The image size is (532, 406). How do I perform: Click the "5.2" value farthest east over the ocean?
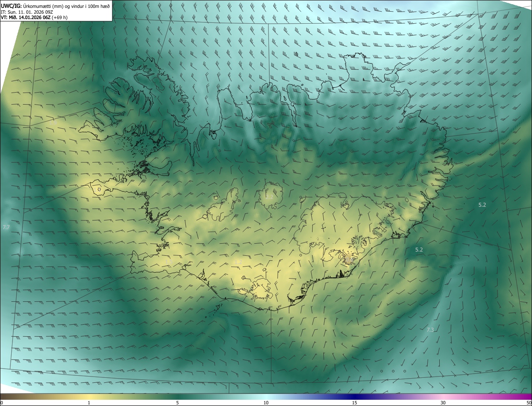pos(482,205)
